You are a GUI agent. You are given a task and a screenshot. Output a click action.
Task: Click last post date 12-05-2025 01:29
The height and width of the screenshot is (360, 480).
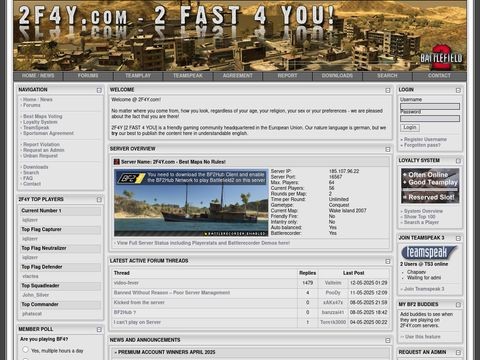tap(368, 283)
